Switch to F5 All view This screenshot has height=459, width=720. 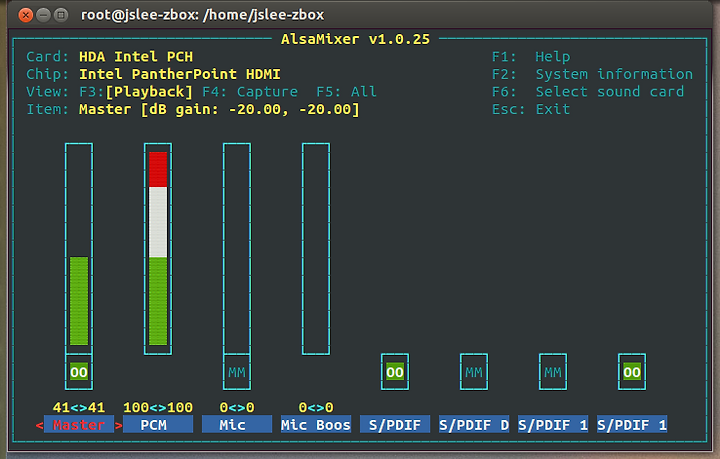pyautogui.click(x=347, y=92)
